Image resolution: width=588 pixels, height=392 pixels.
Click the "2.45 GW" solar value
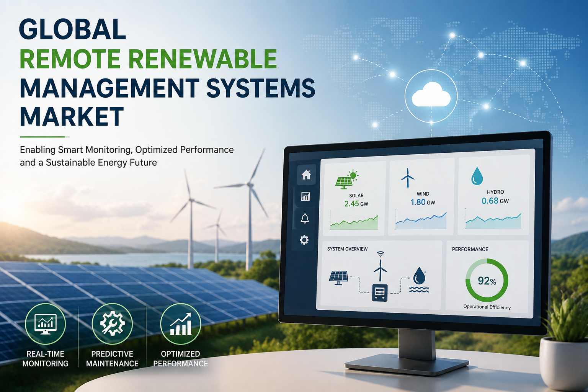pos(356,204)
